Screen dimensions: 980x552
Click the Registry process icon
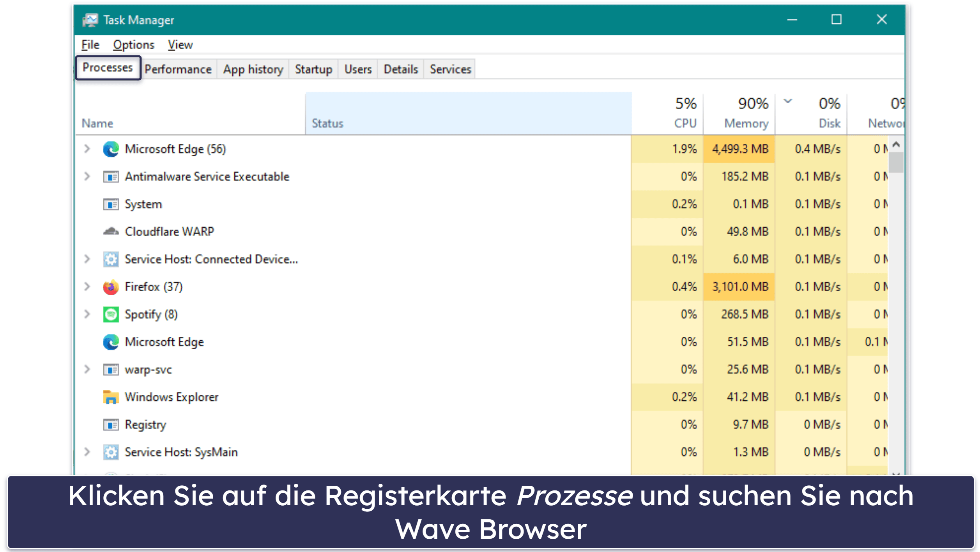click(111, 425)
